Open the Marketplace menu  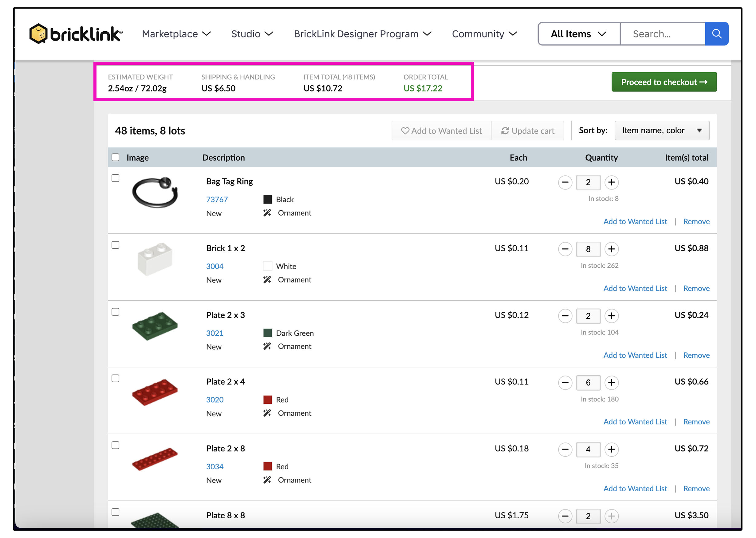click(x=176, y=34)
